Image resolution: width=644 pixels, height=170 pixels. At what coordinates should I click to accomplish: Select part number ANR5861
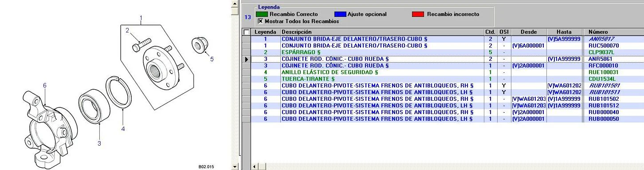point(600,59)
